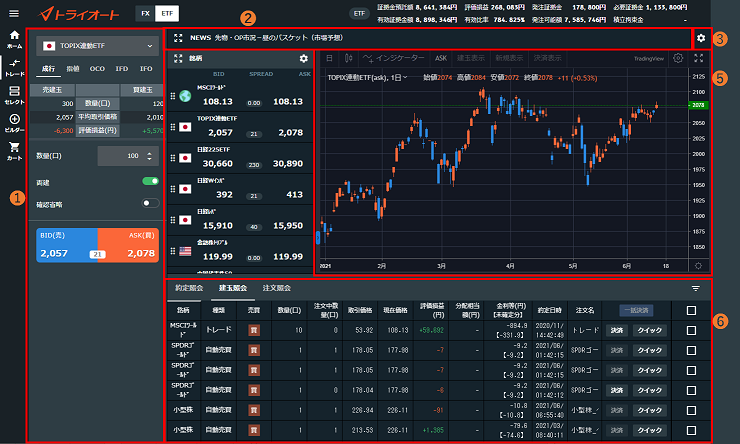Click the blue BID sell 2,057 button
The width and height of the screenshot is (740, 444).
point(67,245)
